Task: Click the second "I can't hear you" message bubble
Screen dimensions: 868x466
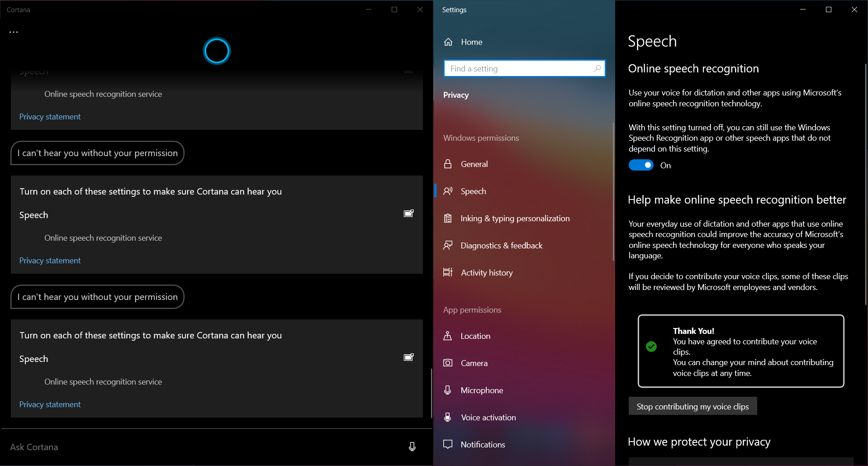Action: click(x=97, y=297)
